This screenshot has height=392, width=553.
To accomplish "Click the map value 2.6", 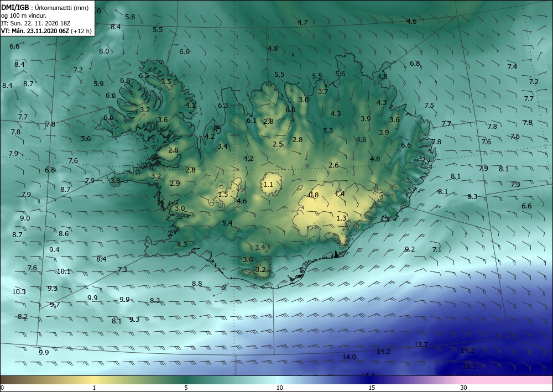I will [x=333, y=165].
